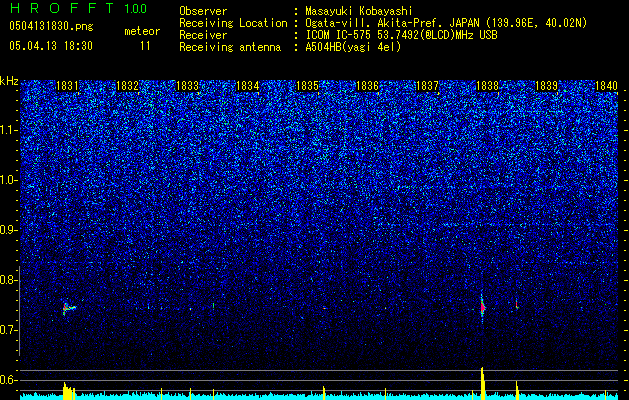Click the 1839 time axis marker
Image resolution: width=629 pixels, height=400 pixels.
click(x=547, y=86)
